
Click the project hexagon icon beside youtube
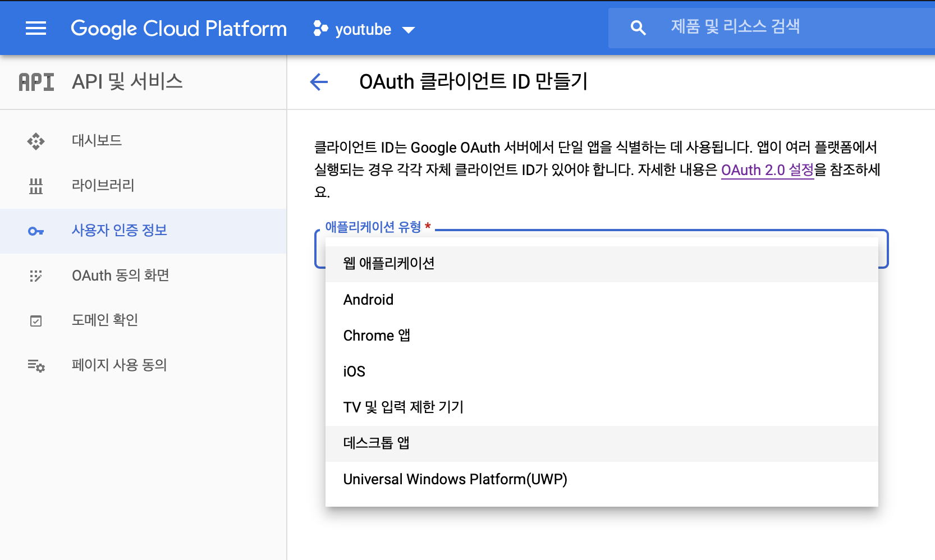(x=320, y=28)
